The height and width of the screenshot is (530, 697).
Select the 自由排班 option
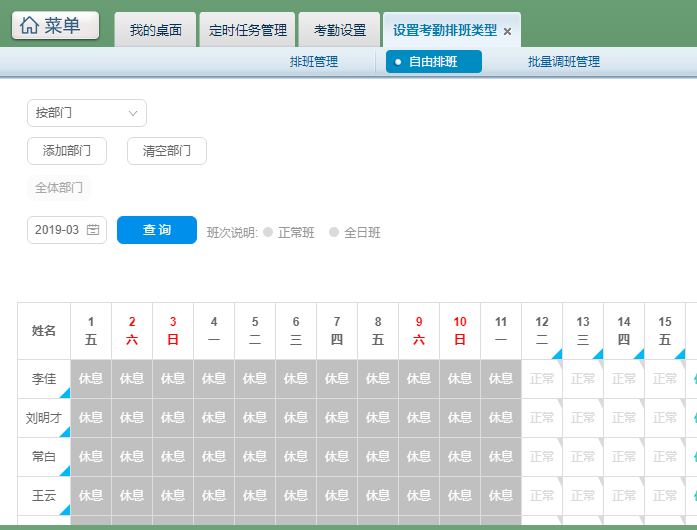[x=434, y=62]
